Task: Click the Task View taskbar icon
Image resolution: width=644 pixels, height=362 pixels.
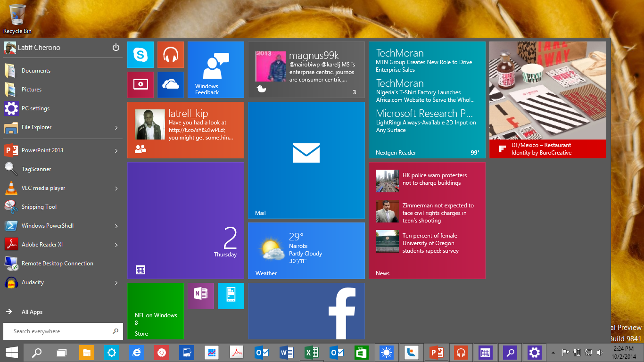Action: click(x=62, y=352)
